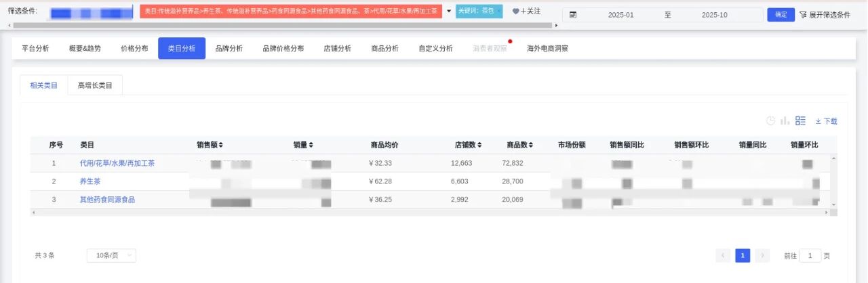The image size is (868, 283).
Task: Switch to 高增长类目 tab
Action: coord(95,85)
